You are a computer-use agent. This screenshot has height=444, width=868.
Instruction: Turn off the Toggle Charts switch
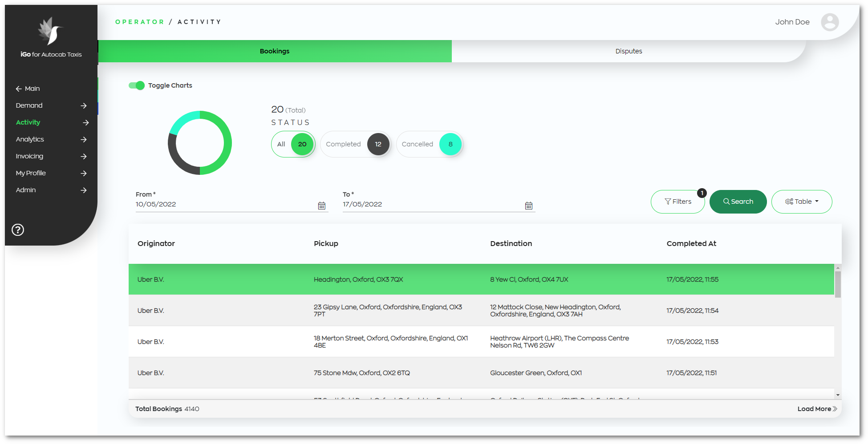137,85
